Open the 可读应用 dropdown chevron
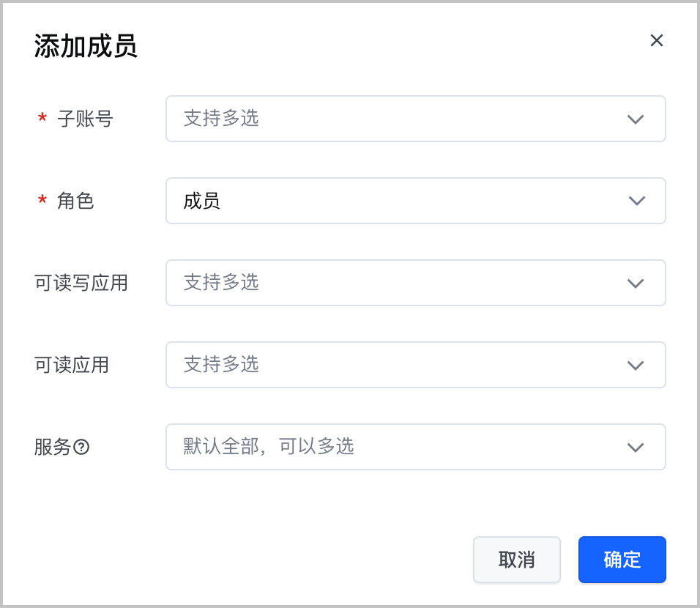The image size is (700, 608). [636, 365]
